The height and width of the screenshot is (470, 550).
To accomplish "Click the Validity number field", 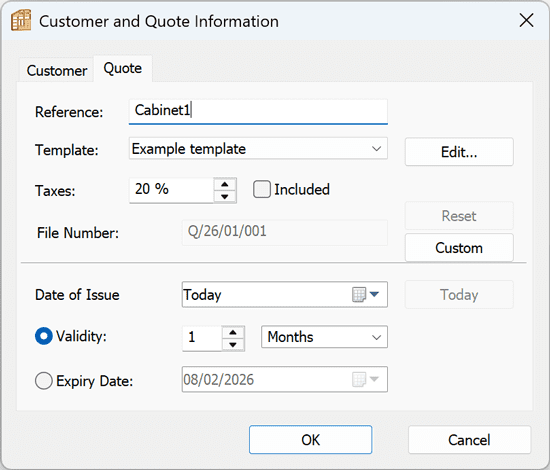I will (x=202, y=338).
